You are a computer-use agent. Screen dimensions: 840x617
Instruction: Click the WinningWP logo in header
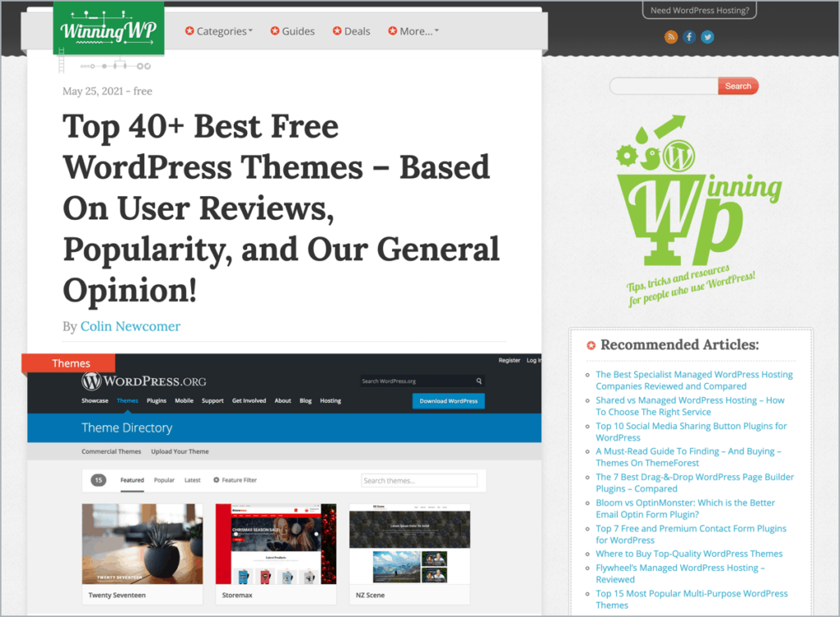coord(108,29)
